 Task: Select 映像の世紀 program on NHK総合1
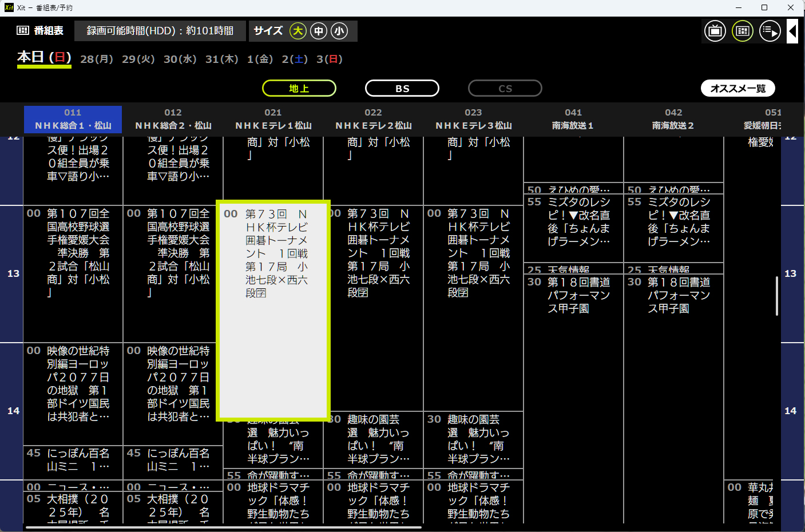[x=73, y=383]
